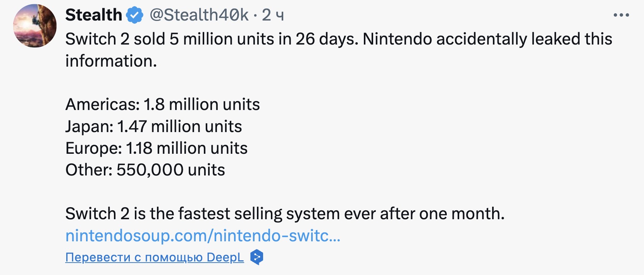Click the "Americas: 1.8 million units" line
The width and height of the screenshot is (644, 275).
click(162, 105)
